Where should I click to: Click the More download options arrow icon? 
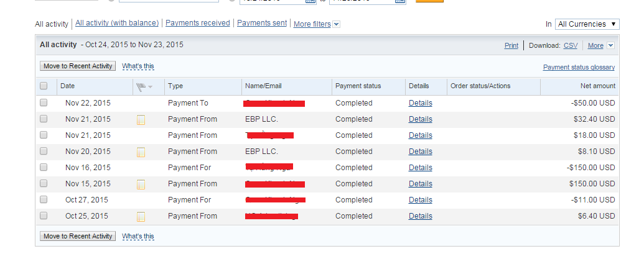610,45
